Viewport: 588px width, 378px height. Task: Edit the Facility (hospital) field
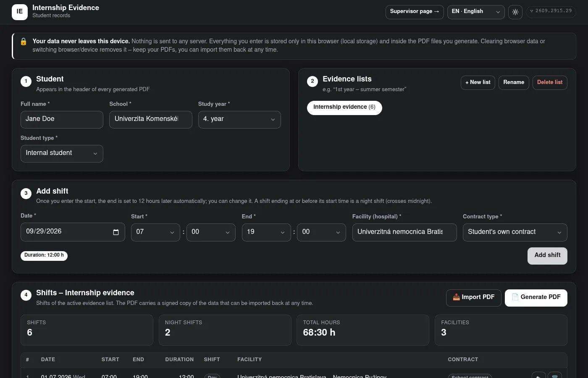pos(404,232)
